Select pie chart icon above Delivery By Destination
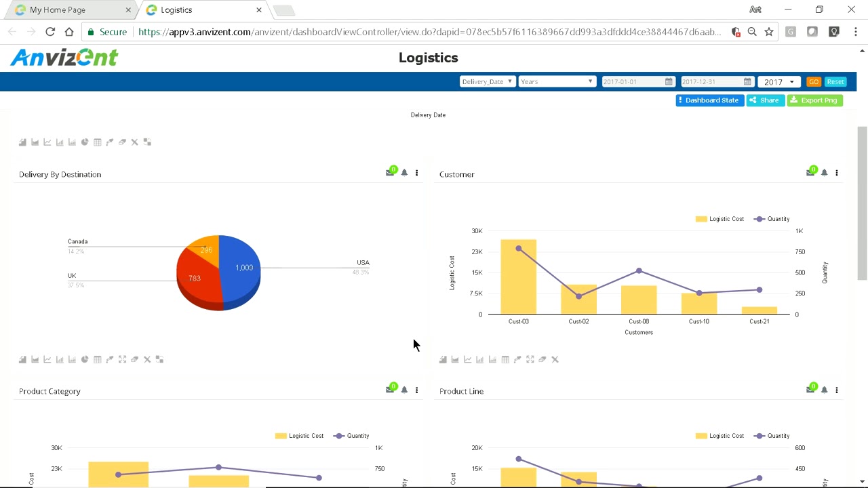868x488 pixels. [85, 142]
